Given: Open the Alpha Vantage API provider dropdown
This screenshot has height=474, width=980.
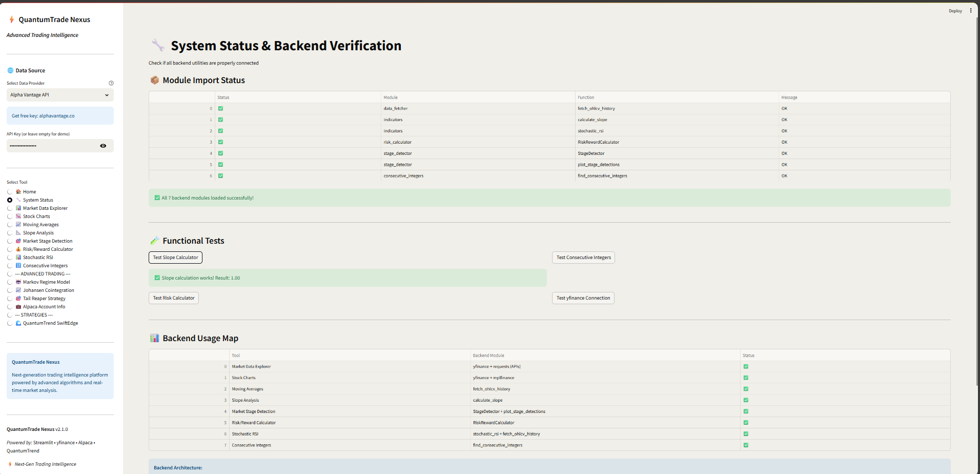Looking at the screenshot, I should (x=60, y=95).
